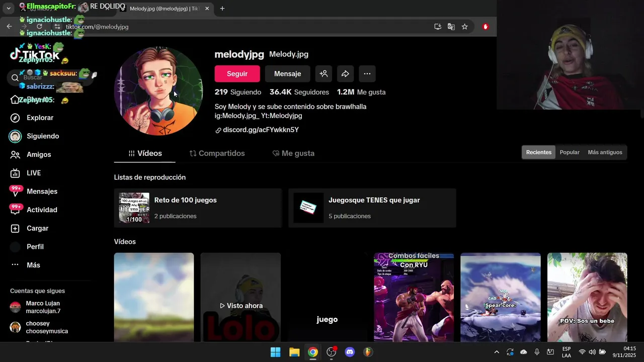
Task: Open the Visto ahora video thumbnail
Action: point(240,297)
